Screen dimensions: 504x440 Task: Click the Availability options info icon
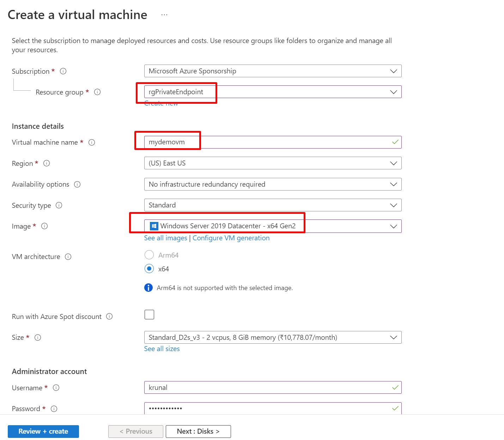[77, 185]
